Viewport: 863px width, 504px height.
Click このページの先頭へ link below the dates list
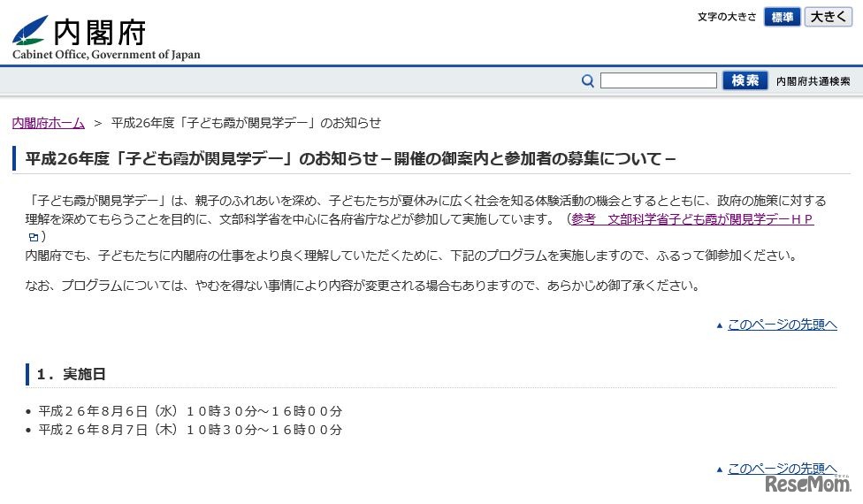point(782,469)
